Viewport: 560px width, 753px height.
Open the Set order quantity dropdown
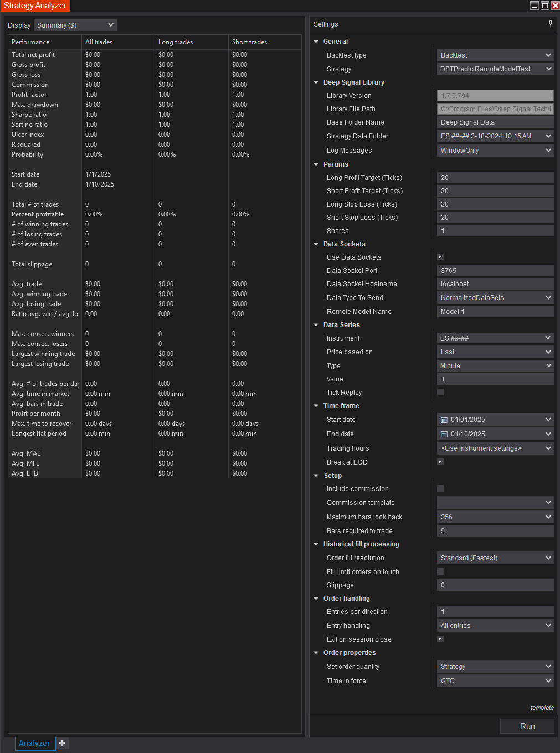pos(495,667)
